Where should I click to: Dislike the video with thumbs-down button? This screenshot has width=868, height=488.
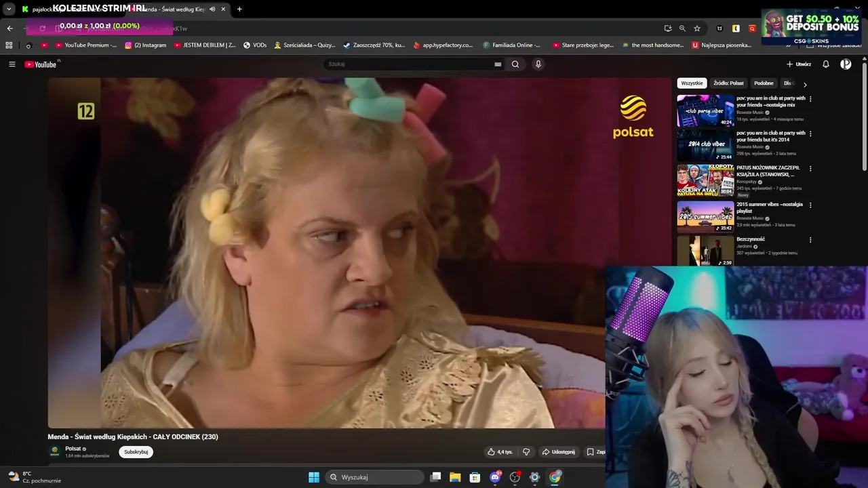pos(526,452)
